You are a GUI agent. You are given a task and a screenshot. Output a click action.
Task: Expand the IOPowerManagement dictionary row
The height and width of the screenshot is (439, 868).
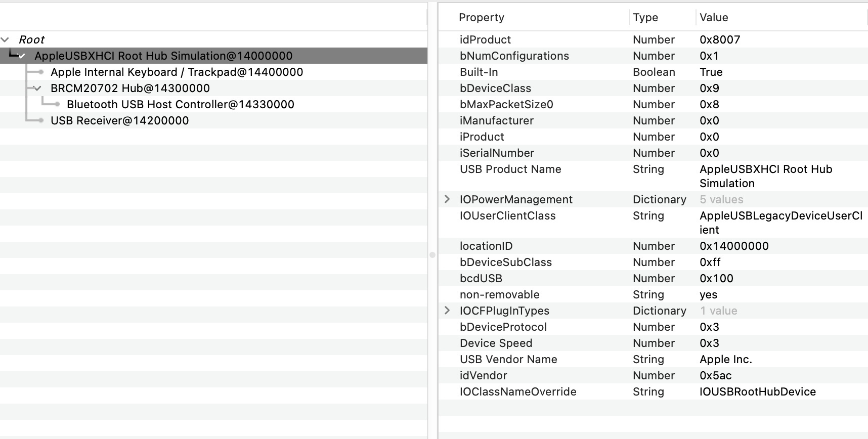click(x=447, y=199)
